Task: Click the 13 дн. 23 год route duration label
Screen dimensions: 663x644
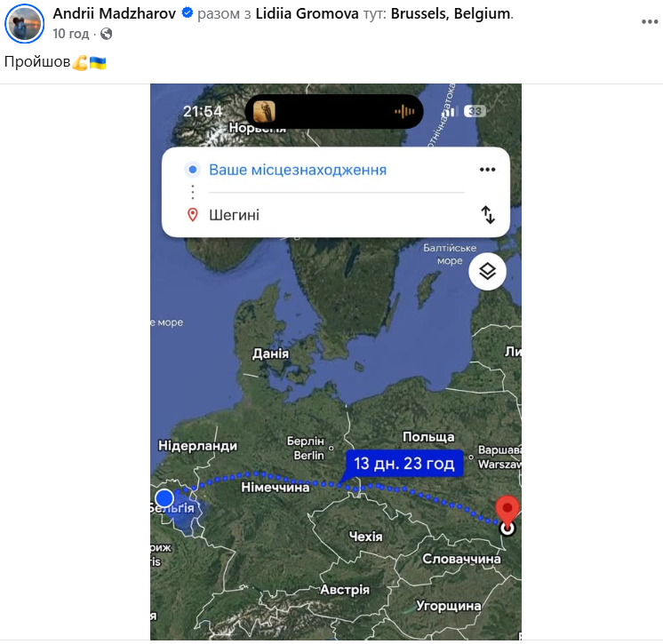Action: [x=404, y=464]
